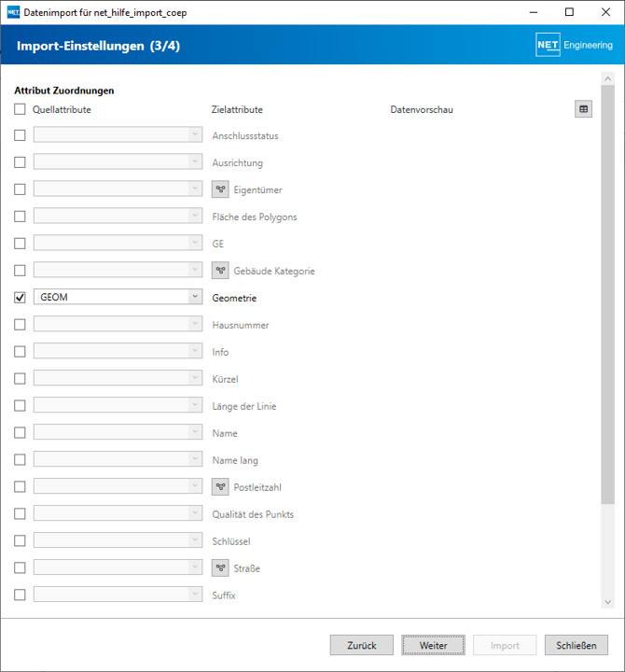Screen dimensions: 625x672
Task: Check the Kürzel row checkbox
Action: [x=20, y=378]
